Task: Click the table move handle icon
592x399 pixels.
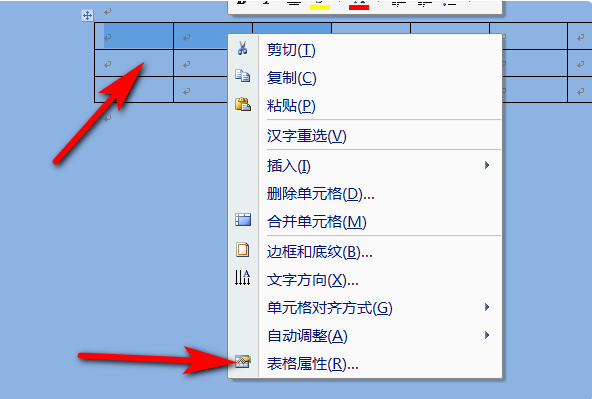Action: click(x=87, y=15)
